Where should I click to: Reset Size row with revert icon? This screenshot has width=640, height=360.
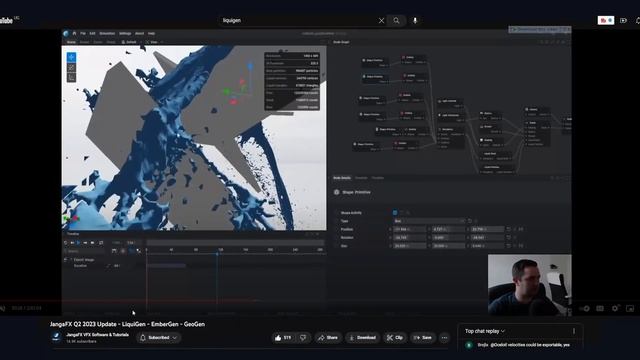click(x=509, y=246)
